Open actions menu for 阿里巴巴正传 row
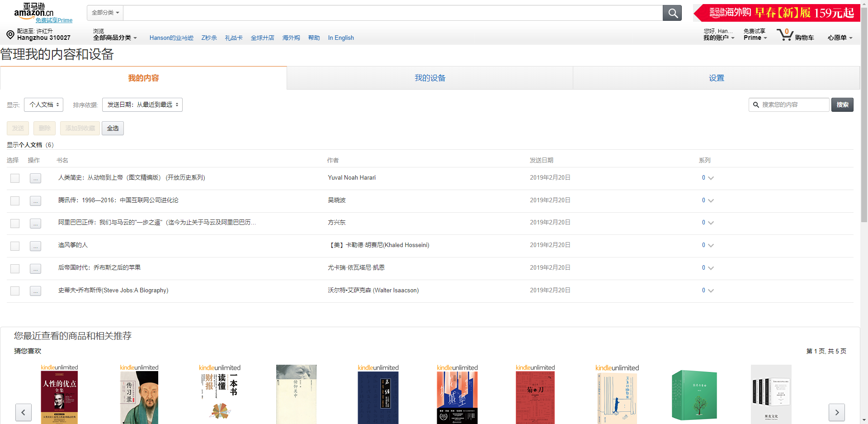 35,224
